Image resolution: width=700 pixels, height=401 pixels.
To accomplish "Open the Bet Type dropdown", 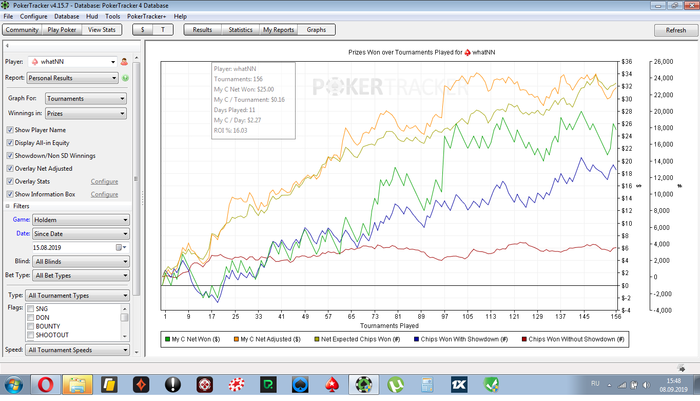I will pyautogui.click(x=81, y=276).
